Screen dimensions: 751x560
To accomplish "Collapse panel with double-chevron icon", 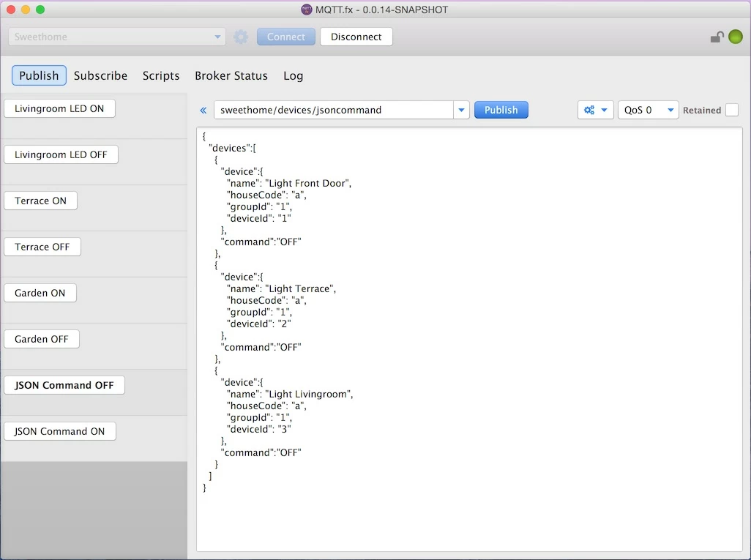I will [x=203, y=111].
